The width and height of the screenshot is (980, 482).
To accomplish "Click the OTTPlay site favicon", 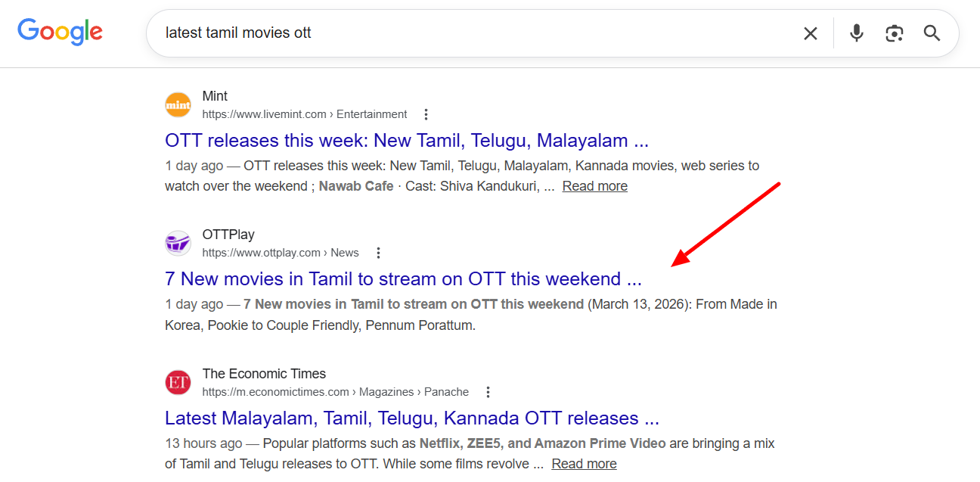I will click(178, 243).
